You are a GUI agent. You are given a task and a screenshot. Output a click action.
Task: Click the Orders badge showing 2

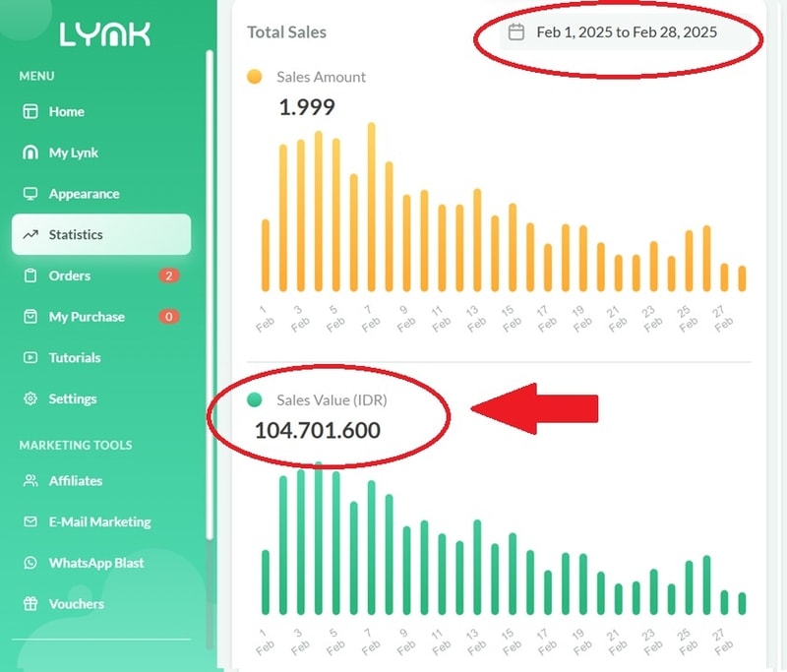click(x=169, y=276)
